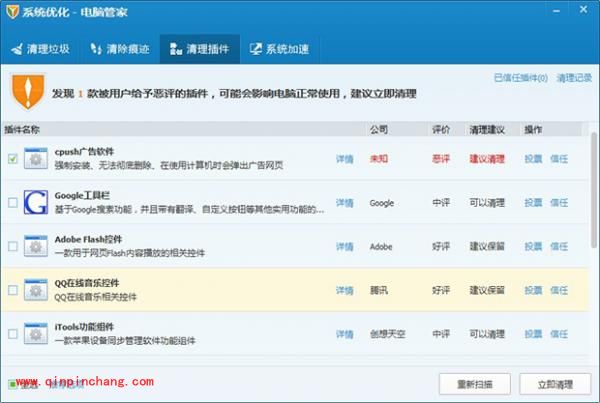
Task: Click the 电脑管家 logo in title bar
Action: pyautogui.click(x=12, y=12)
